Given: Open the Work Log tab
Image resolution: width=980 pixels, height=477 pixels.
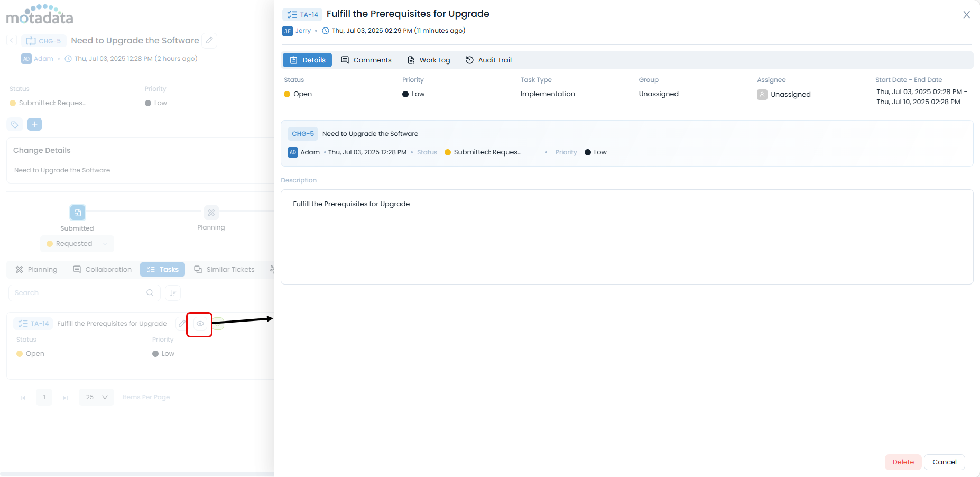Looking at the screenshot, I should [429, 60].
